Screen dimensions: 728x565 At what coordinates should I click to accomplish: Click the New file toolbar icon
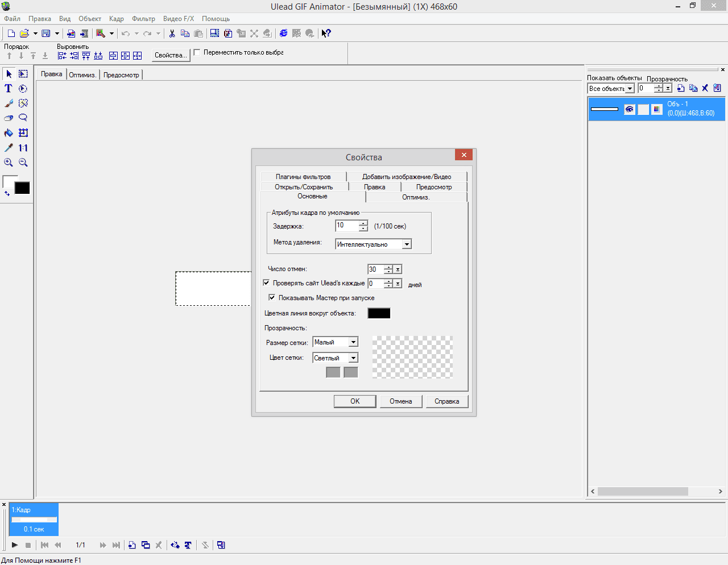point(11,34)
